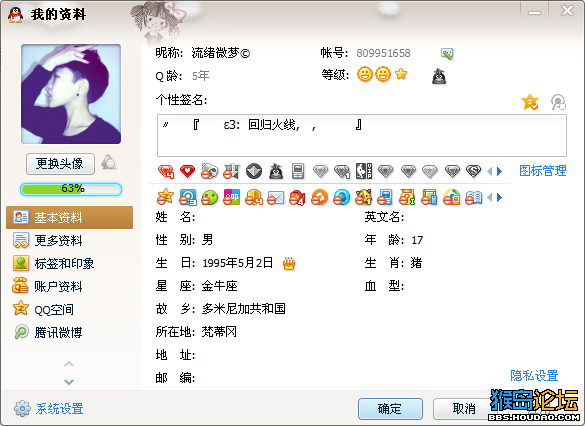Screen dimensions: 585x426
Task: Click the nickname 流绪微梦©
Action: tap(221, 53)
